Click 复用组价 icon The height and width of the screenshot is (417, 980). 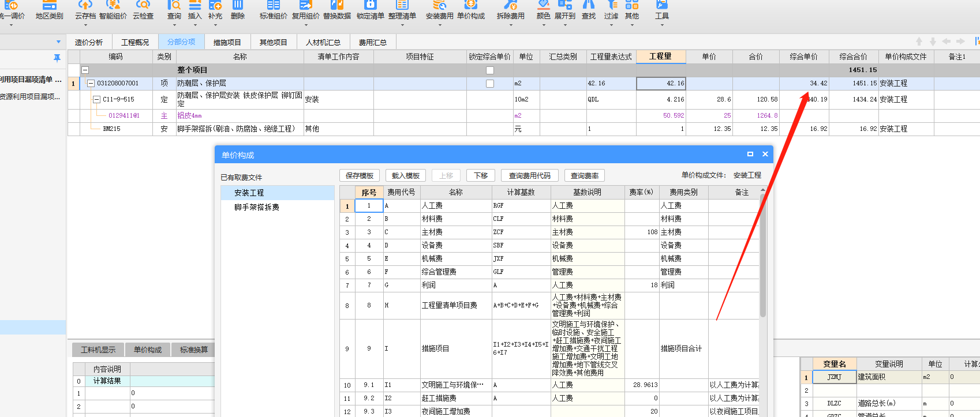point(306,6)
